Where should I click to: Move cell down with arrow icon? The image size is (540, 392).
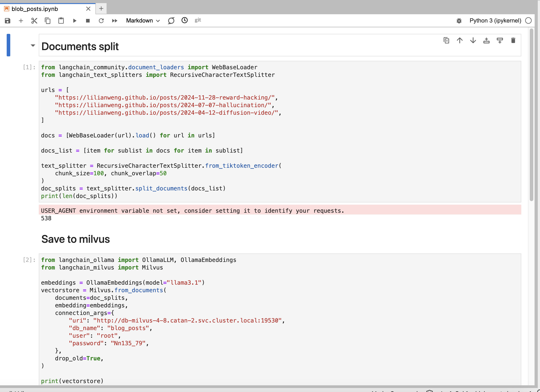pos(473,41)
